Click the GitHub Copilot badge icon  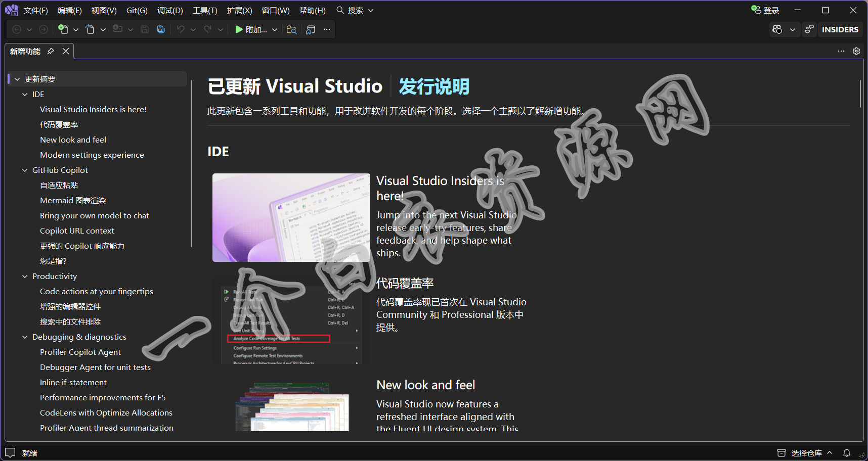tap(777, 29)
